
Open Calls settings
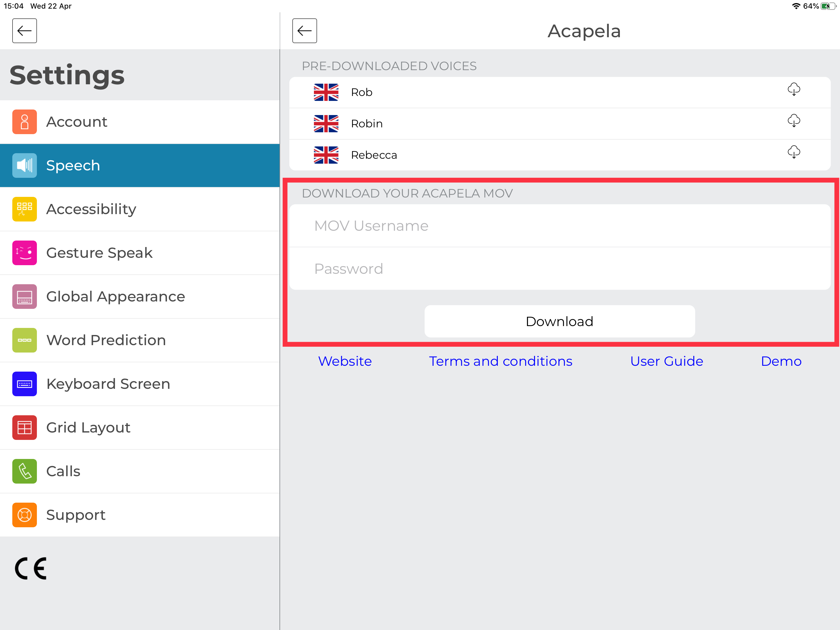(140, 472)
